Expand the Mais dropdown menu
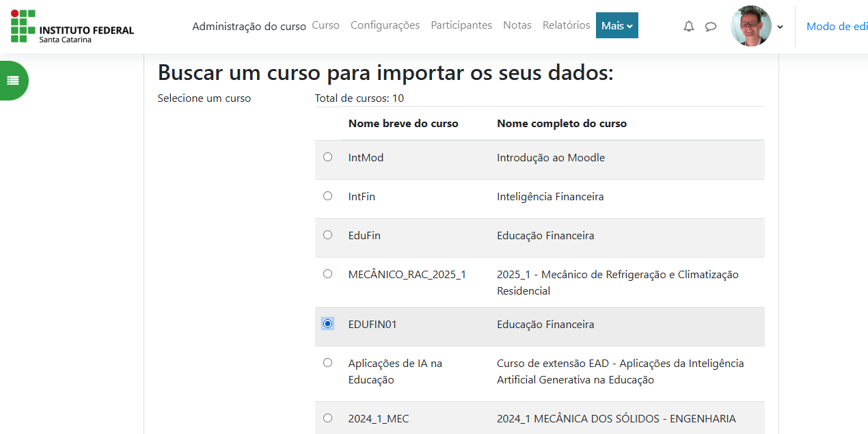The height and width of the screenshot is (434, 868). [616, 26]
